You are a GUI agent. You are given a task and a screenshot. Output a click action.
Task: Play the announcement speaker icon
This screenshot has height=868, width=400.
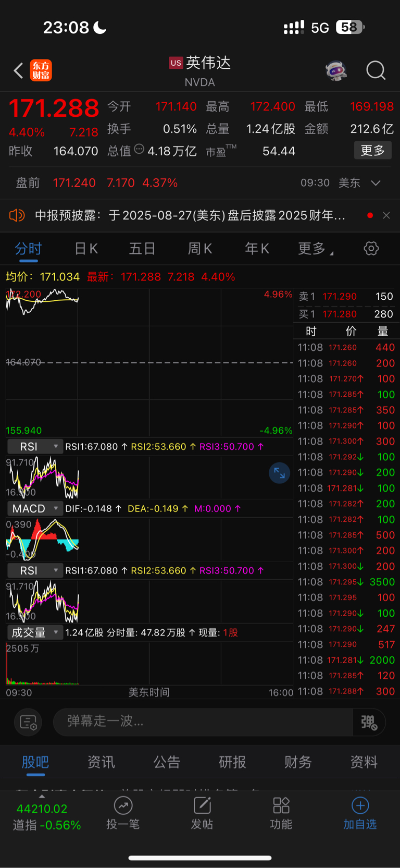pos(17,215)
